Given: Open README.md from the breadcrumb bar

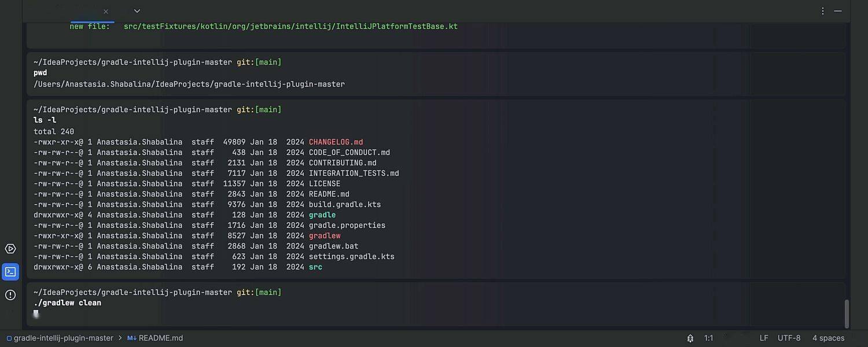Looking at the screenshot, I should pos(160,338).
